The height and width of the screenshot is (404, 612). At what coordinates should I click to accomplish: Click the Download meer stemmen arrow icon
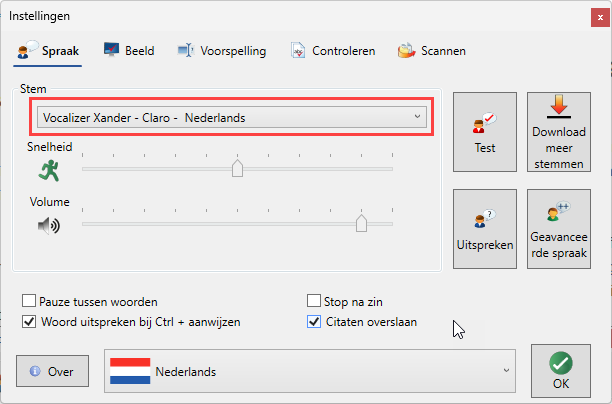tap(559, 106)
